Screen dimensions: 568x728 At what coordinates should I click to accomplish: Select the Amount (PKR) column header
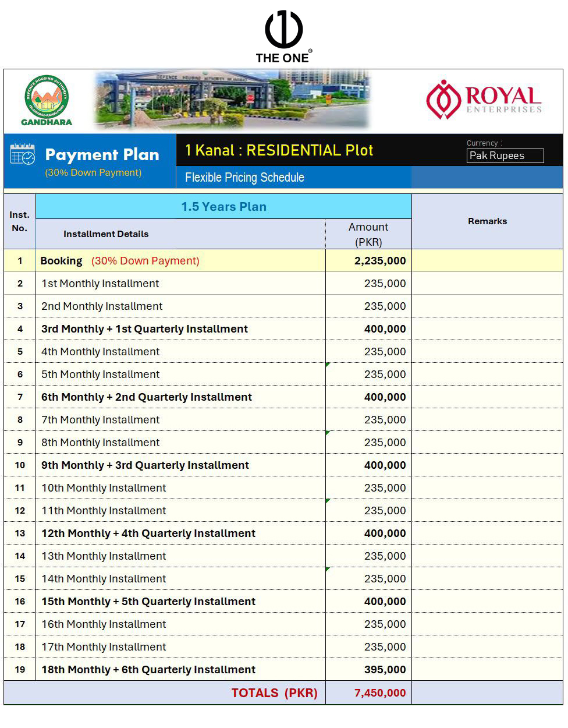pyautogui.click(x=368, y=234)
